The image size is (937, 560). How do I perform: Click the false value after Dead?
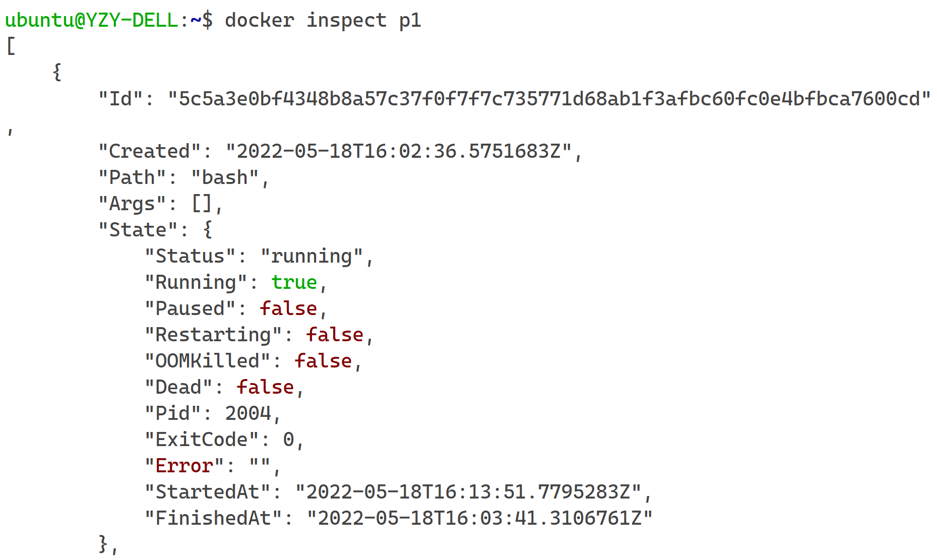(265, 387)
